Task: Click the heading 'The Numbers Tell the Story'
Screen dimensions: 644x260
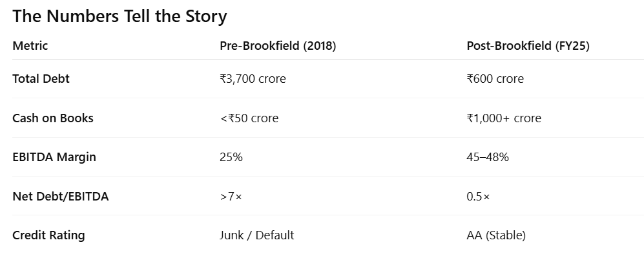Action: (119, 16)
